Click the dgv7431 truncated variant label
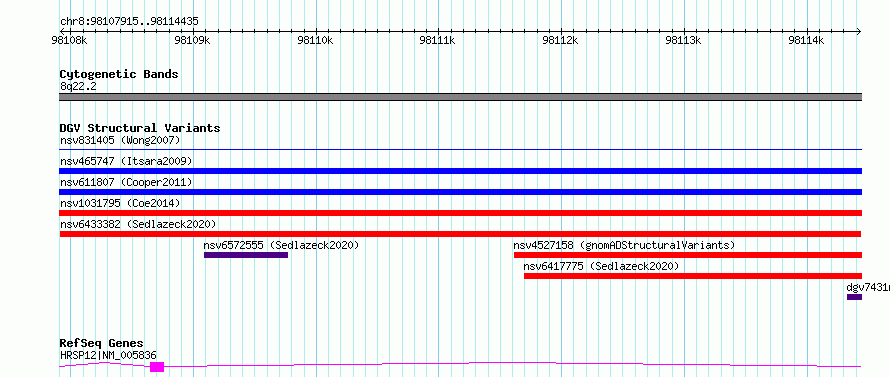The image size is (890, 377). point(868,287)
